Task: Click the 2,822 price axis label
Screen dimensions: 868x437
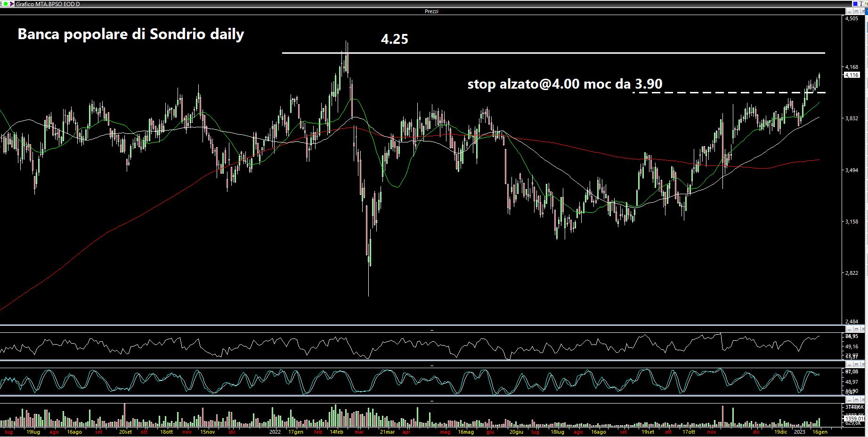Action: [x=852, y=273]
